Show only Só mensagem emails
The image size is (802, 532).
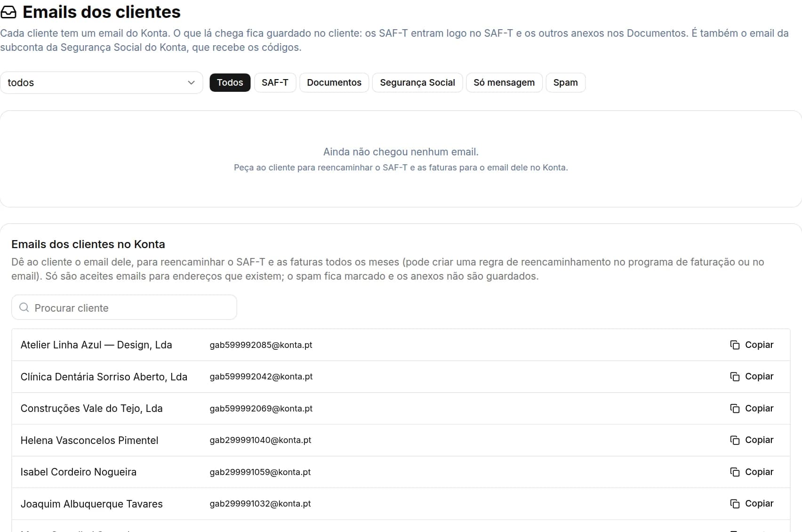coord(504,83)
